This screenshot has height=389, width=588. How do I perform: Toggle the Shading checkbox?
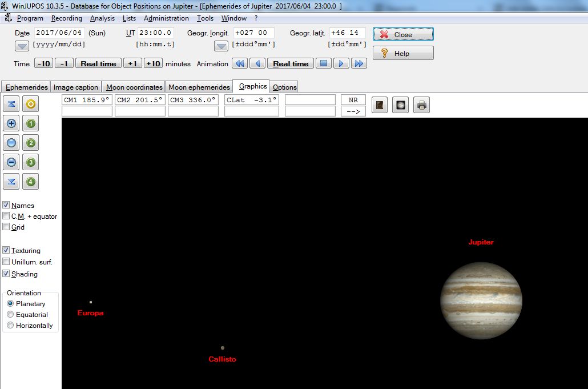click(6, 274)
